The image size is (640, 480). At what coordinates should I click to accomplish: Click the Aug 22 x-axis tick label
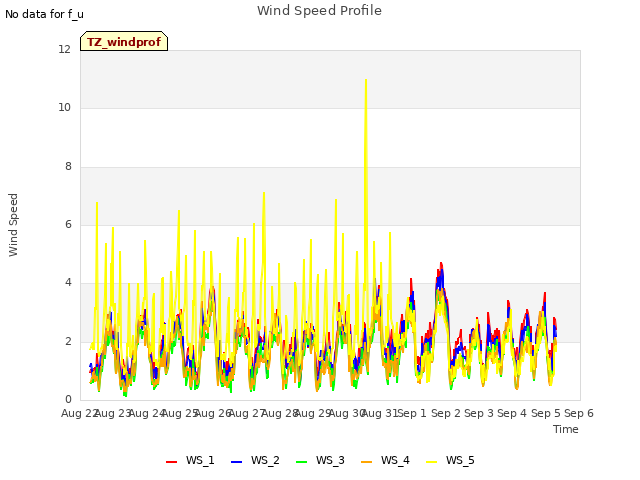pyautogui.click(x=80, y=413)
